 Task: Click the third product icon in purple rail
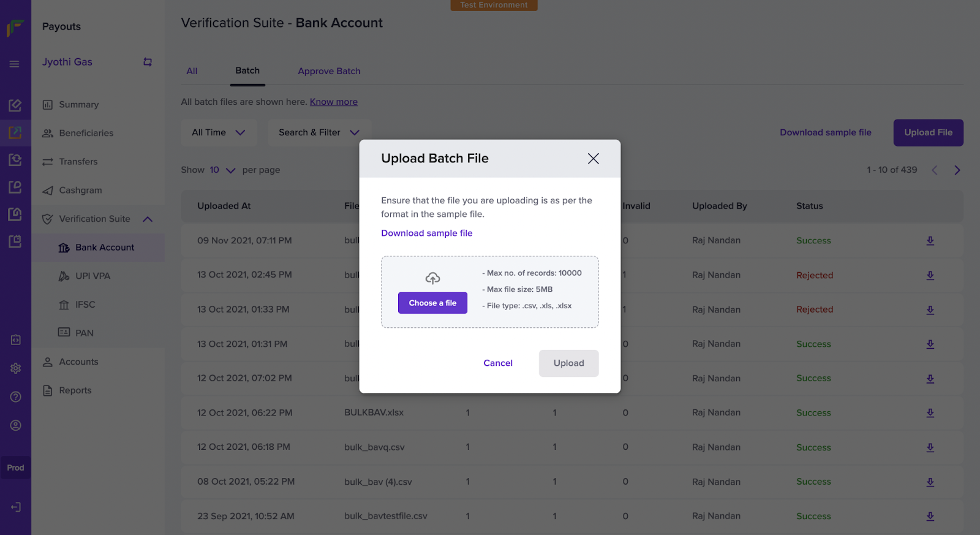15,159
